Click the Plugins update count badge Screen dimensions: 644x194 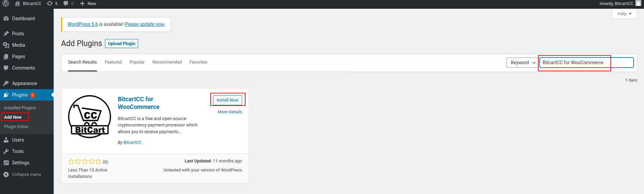(x=32, y=95)
